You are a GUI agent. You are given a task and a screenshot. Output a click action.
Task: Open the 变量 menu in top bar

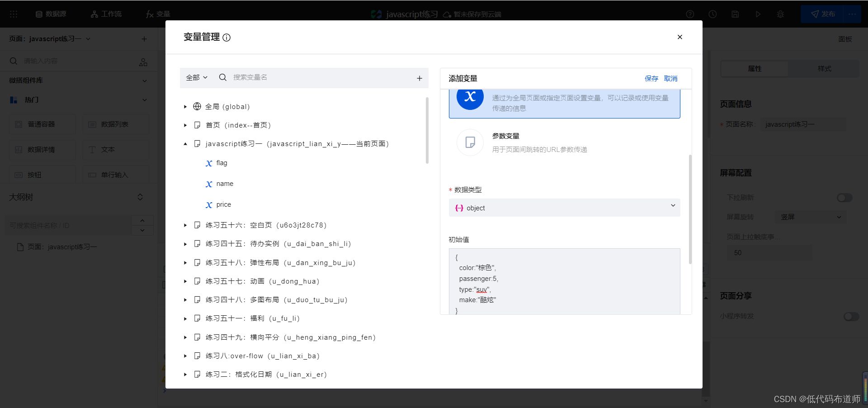158,14
